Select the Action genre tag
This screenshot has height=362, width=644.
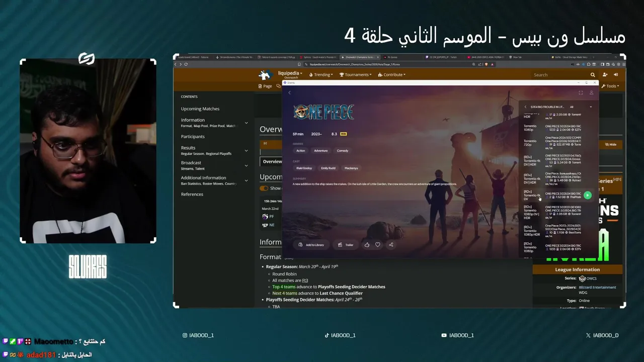(x=300, y=151)
